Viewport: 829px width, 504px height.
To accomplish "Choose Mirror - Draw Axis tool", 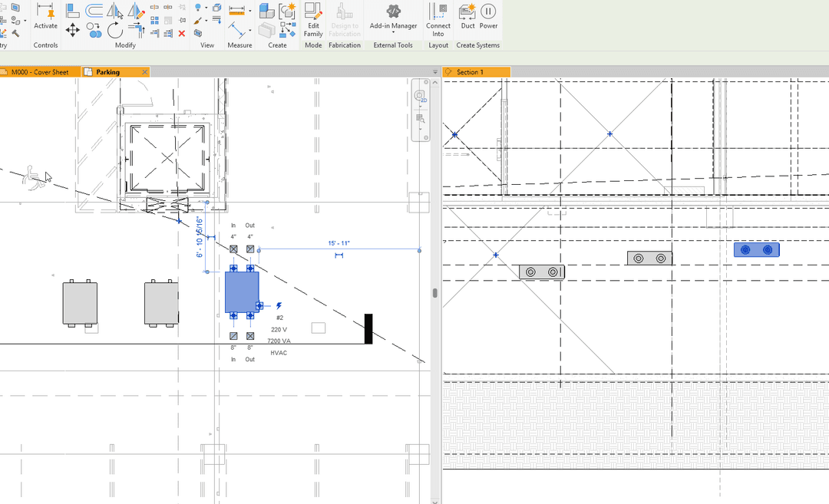I will pos(137,10).
